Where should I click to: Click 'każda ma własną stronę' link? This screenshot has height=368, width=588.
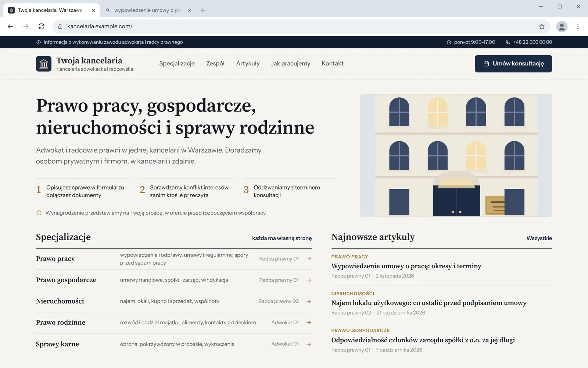[x=282, y=238]
